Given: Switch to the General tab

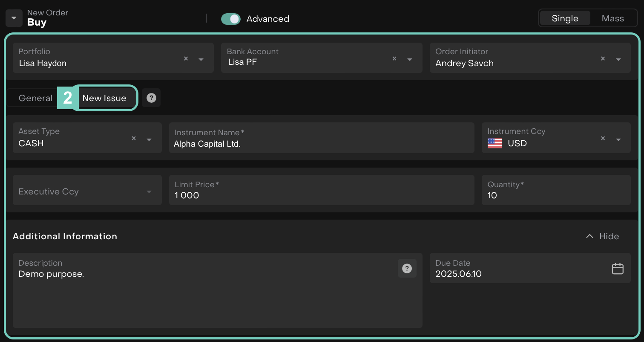Looking at the screenshot, I should 35,98.
